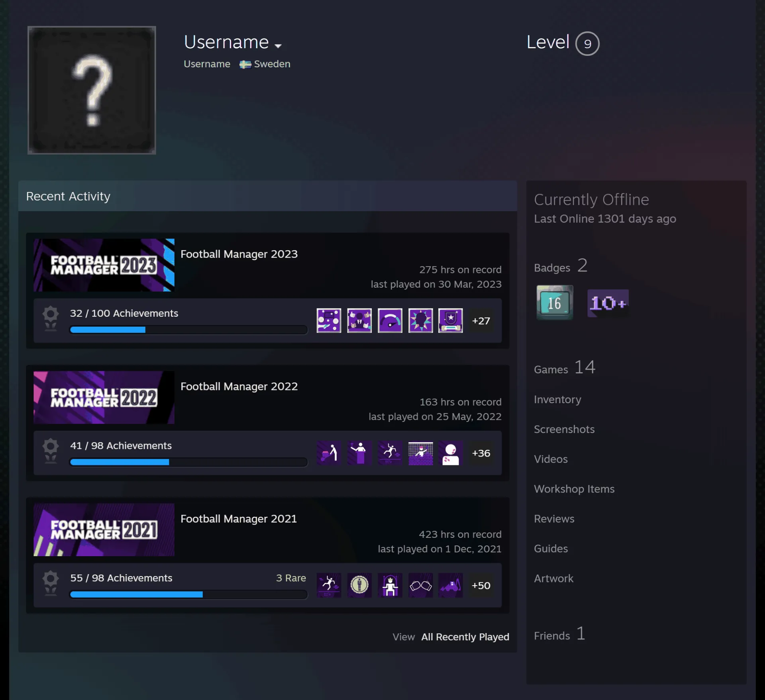
Task: Select the seated figure achievement icon in FM 2021
Action: [x=390, y=585]
